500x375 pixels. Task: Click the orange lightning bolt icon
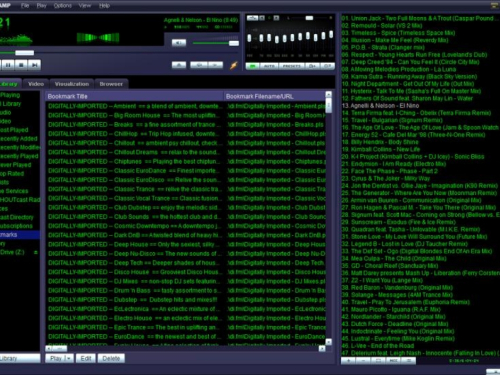point(233,65)
